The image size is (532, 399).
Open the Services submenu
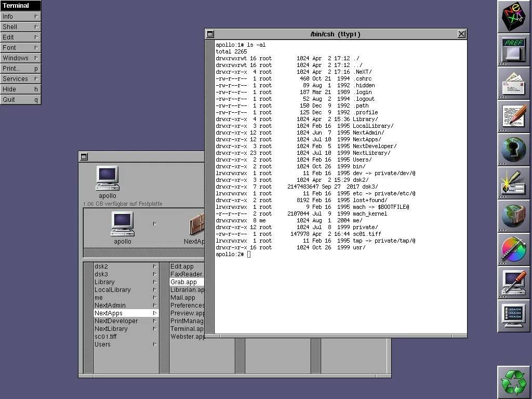(x=20, y=79)
